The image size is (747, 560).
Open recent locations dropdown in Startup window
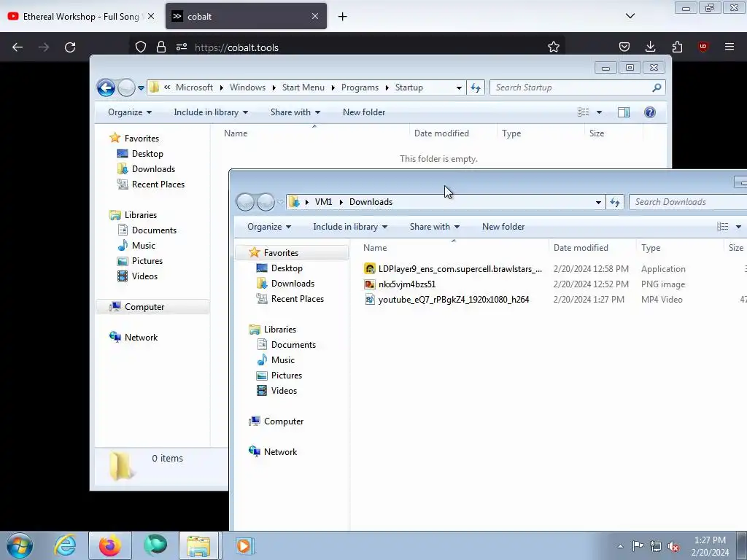[x=141, y=88]
